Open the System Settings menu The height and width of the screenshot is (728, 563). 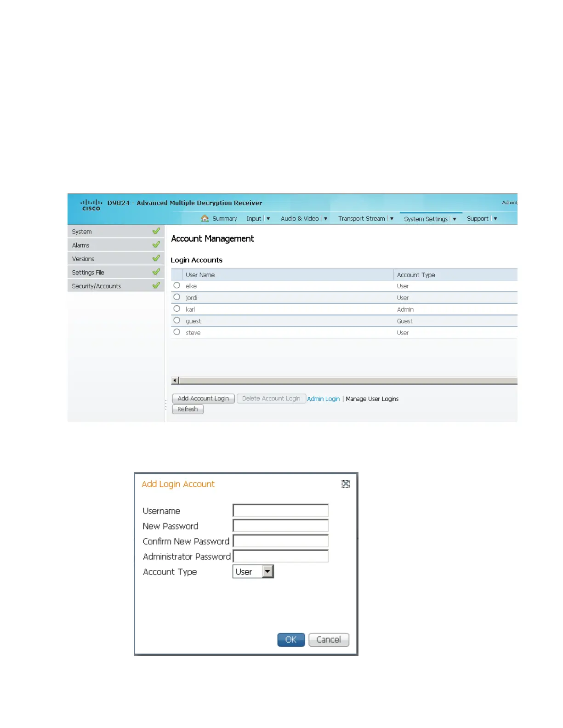(426, 219)
